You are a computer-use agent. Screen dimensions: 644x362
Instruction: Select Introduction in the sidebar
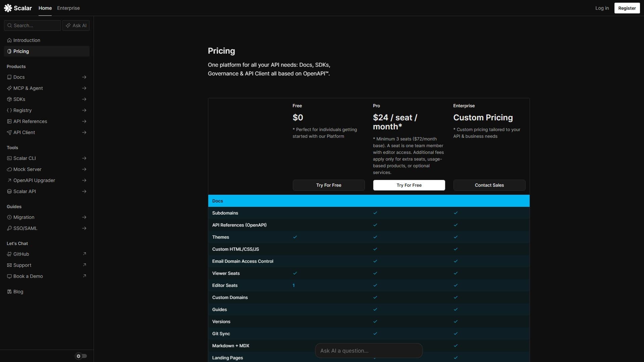click(47, 40)
